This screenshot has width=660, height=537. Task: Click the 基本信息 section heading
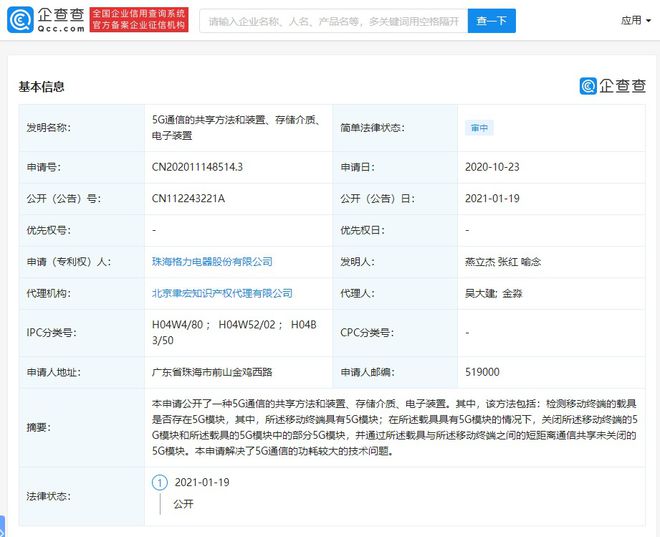pos(41,87)
